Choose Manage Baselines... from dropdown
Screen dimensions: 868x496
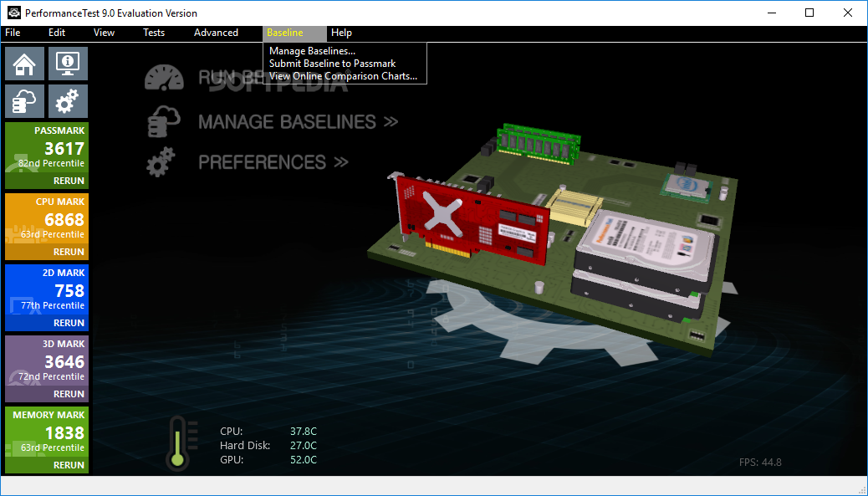pos(312,51)
